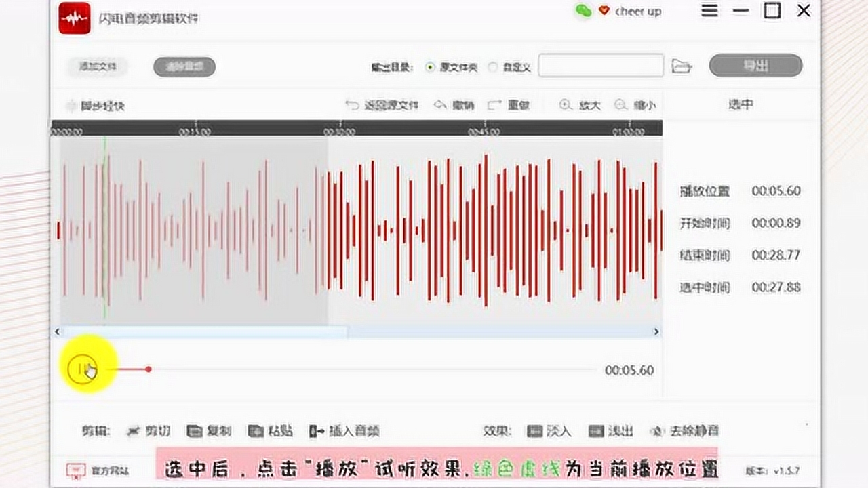868x488 pixels.
Task: Select the 自定义 output radio button
Action: 493,67
